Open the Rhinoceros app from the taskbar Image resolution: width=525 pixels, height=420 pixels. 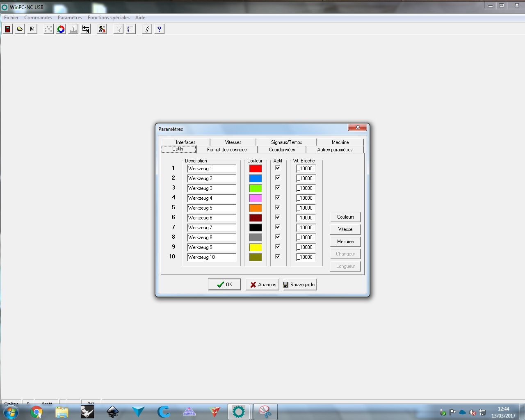(x=87, y=412)
